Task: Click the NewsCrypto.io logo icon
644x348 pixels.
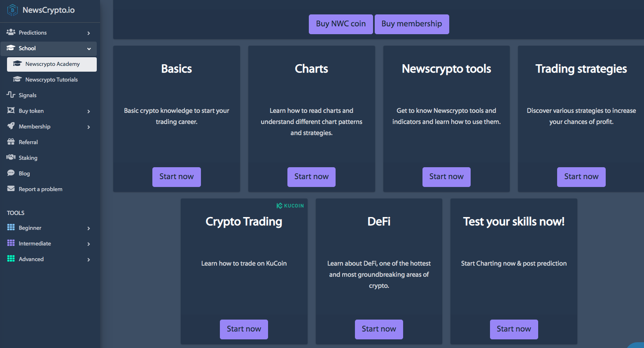Action: pyautogui.click(x=12, y=10)
